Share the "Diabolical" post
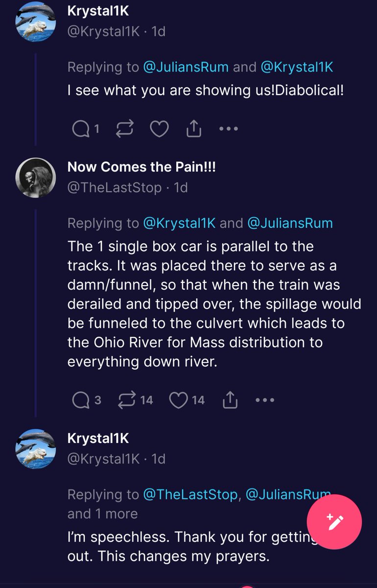The image size is (377, 588). click(194, 129)
